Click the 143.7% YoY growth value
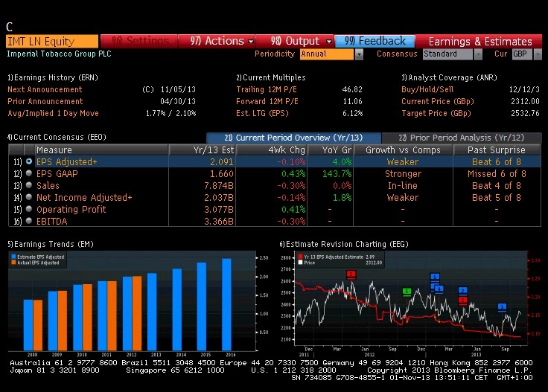Image resolution: width=548 pixels, height=392 pixels. click(x=337, y=173)
